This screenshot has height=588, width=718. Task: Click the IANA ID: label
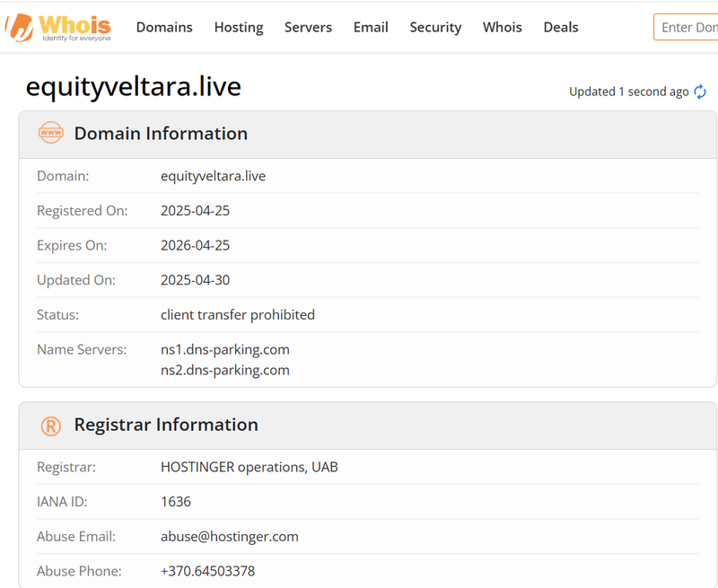pos(62,502)
